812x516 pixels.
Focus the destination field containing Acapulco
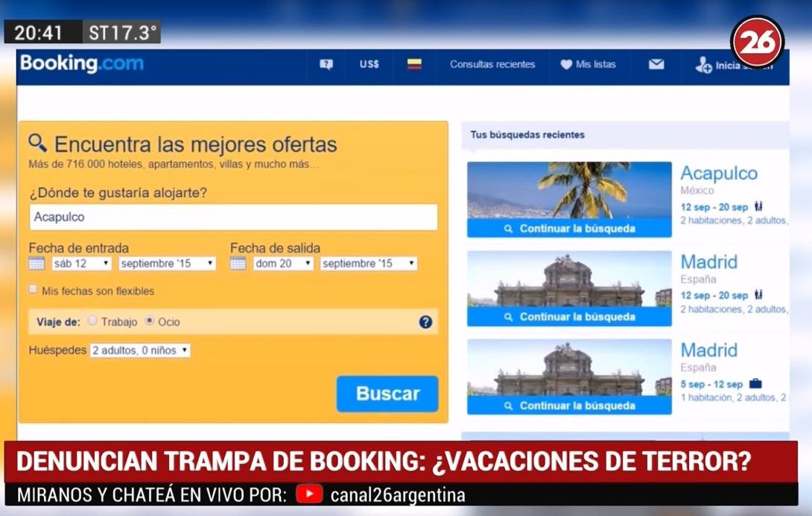(x=234, y=217)
